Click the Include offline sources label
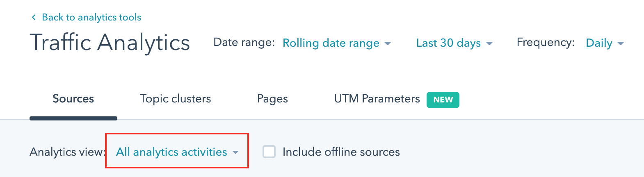Image resolution: width=644 pixels, height=177 pixels. [x=341, y=152]
